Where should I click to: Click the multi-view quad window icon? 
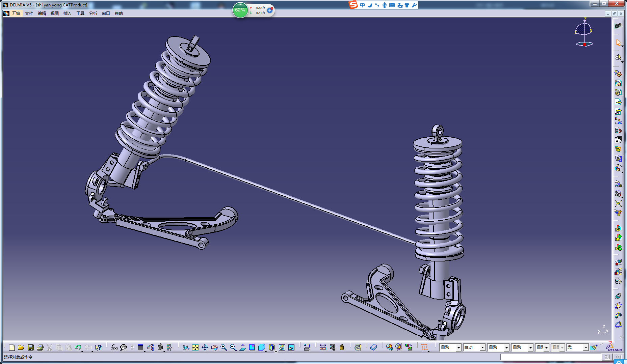pos(252,347)
